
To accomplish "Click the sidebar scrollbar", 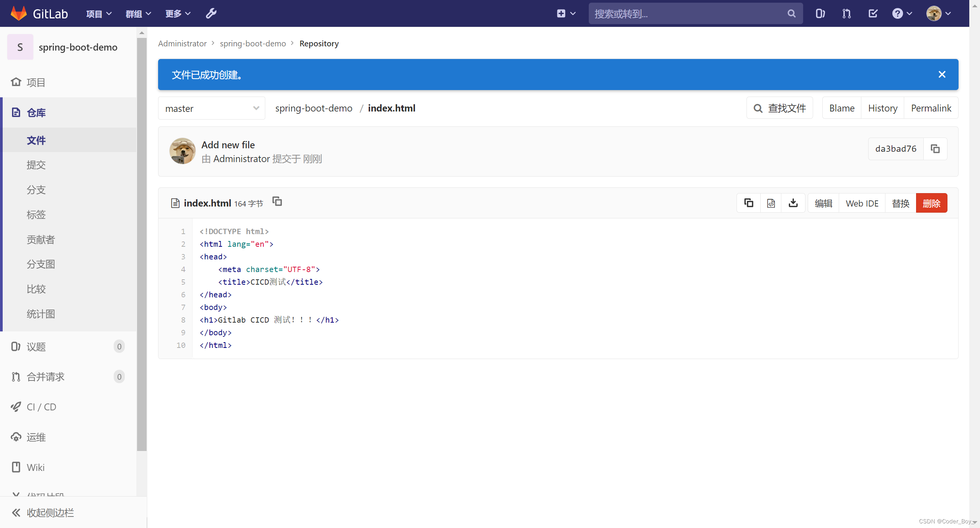I will pyautogui.click(x=142, y=244).
